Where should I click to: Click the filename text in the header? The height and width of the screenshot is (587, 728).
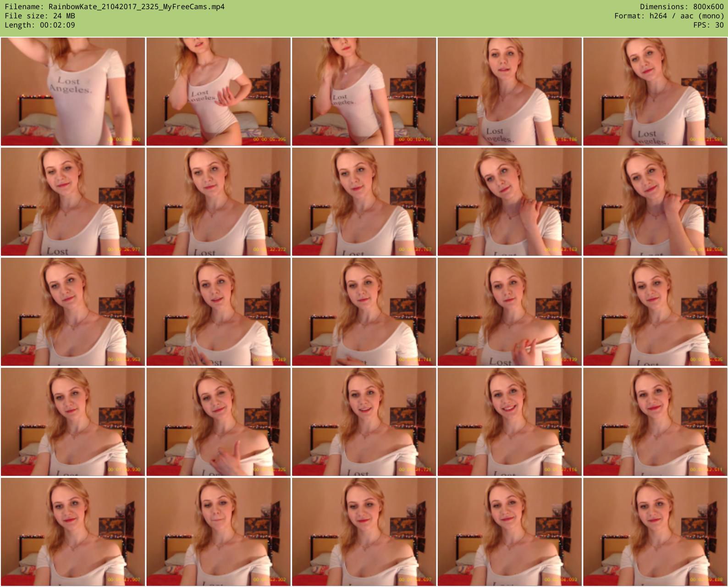(115, 7)
